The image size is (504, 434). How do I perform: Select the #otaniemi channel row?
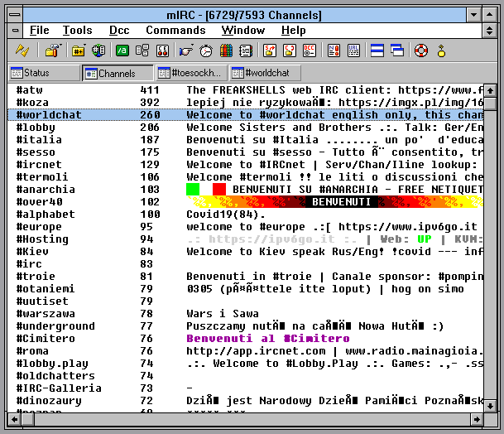(246, 289)
